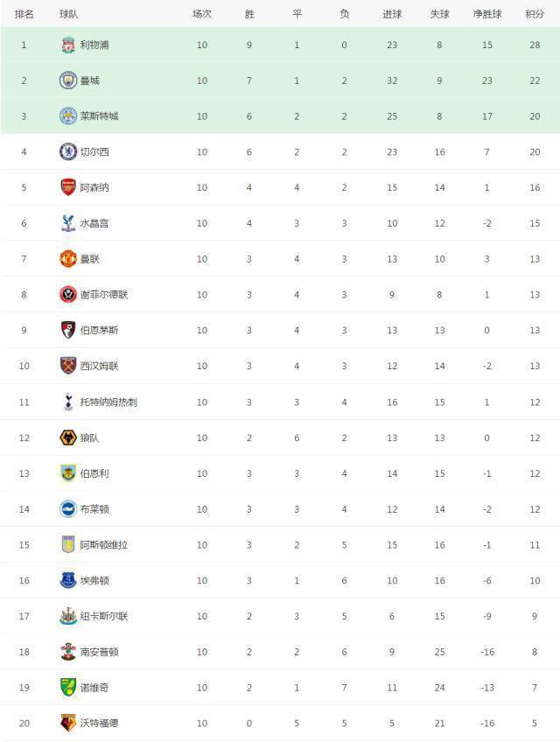The width and height of the screenshot is (560, 742).
Task: Click the Leicester City fox crest
Action: point(68,116)
